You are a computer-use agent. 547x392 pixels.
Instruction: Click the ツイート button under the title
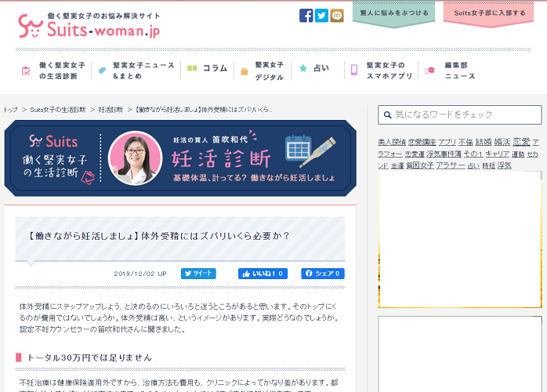(198, 274)
